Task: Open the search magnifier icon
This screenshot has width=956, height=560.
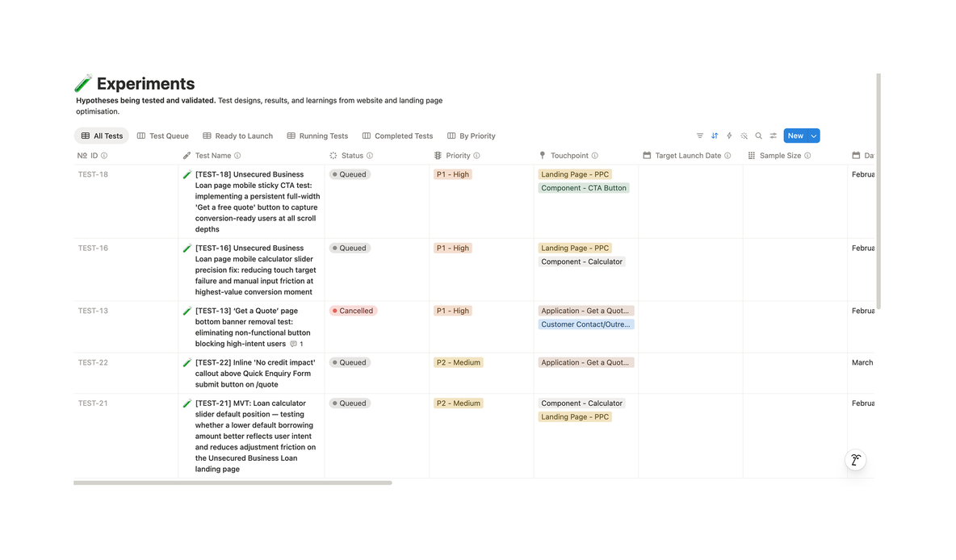Action: [758, 136]
